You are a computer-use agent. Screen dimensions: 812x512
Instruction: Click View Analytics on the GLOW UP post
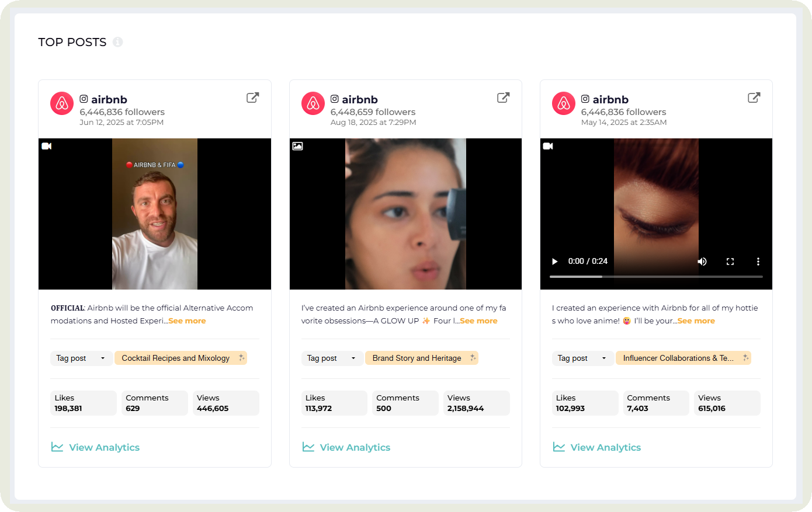(355, 447)
